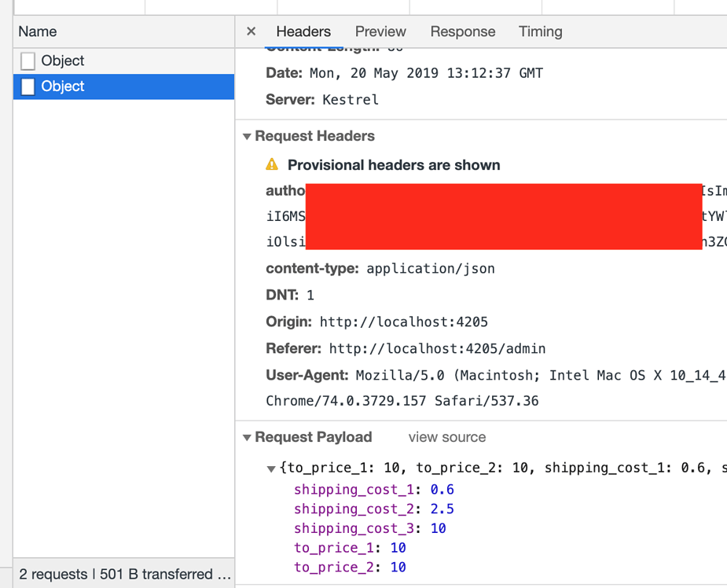This screenshot has height=588, width=727.
Task: Click the content-type header row
Action: [x=380, y=268]
